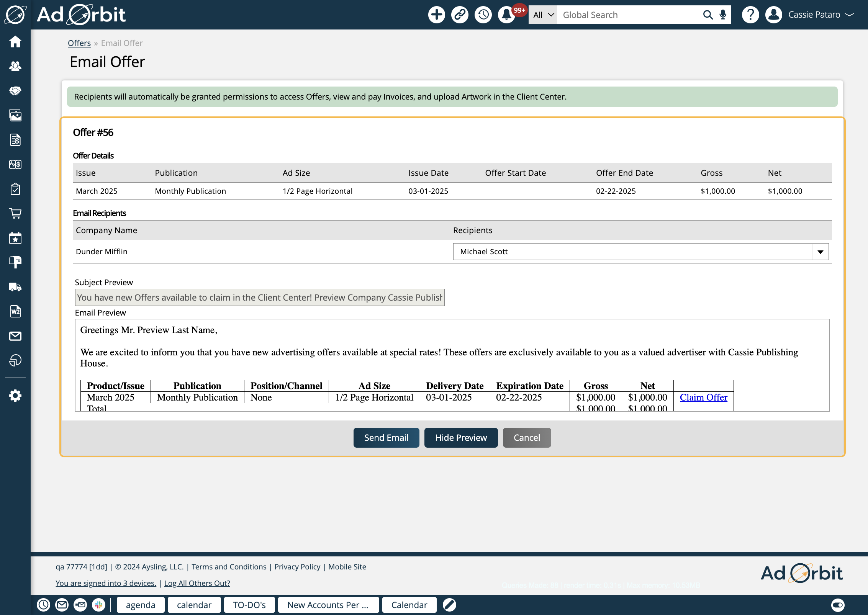Click the envelope mail sidebar icon
Viewport: 868px width, 615px height.
coord(15,336)
